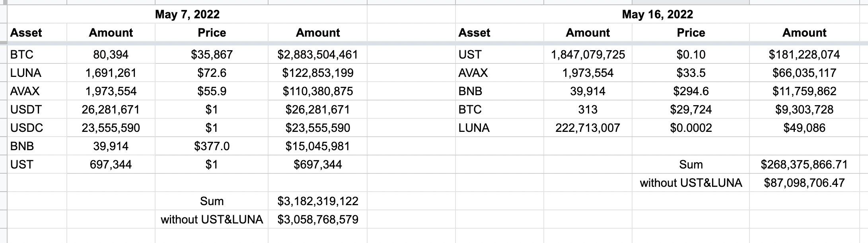Screen dimensions: 868x243
Task: Click the price cell $0.0002
Action: click(x=691, y=128)
